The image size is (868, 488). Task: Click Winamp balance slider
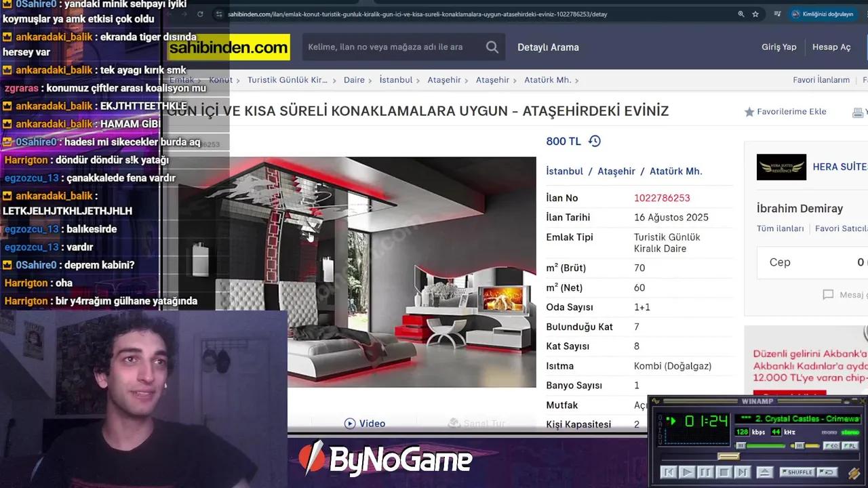pos(805,445)
